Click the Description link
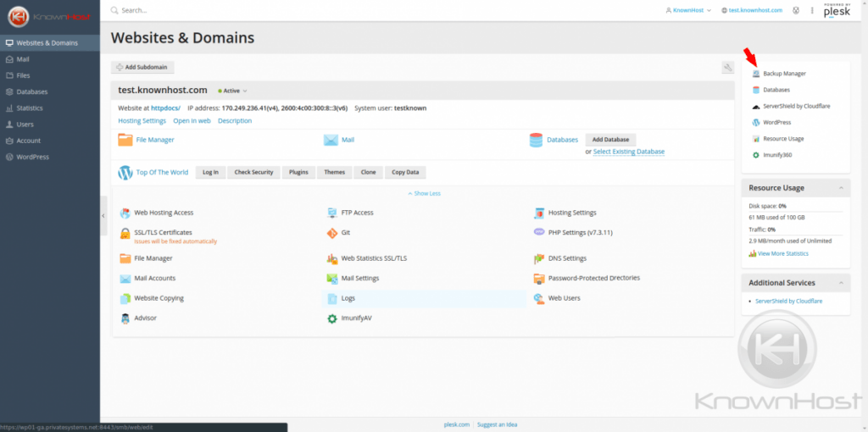The height and width of the screenshot is (432, 868). [235, 120]
